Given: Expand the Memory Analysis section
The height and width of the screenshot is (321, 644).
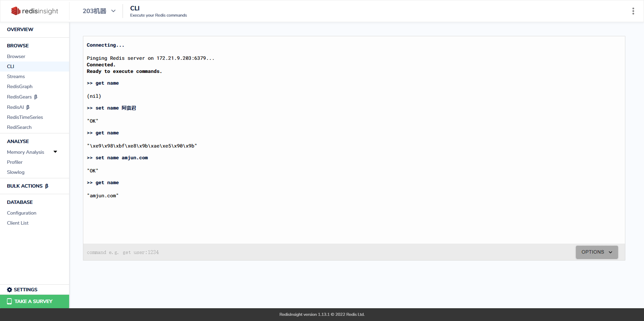Looking at the screenshot, I should pyautogui.click(x=55, y=152).
